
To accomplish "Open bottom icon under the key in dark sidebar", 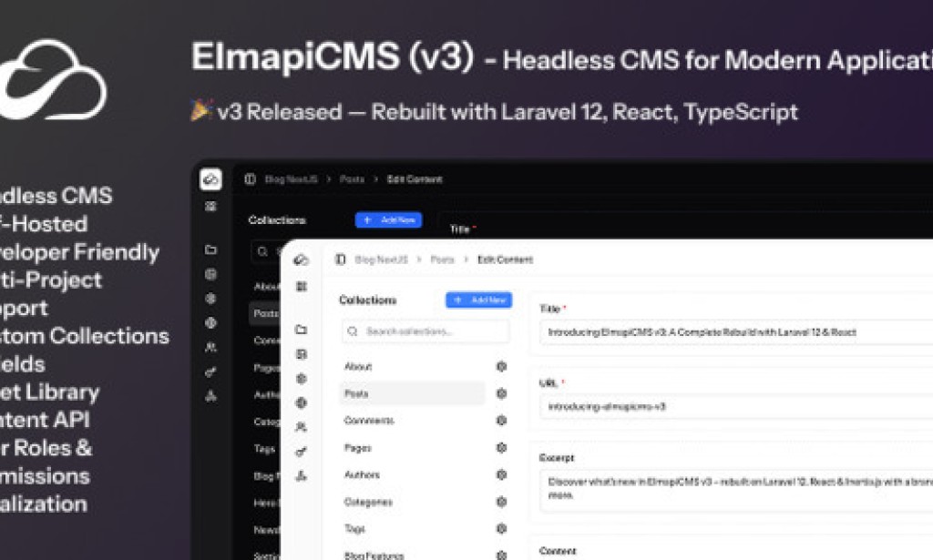I will (x=210, y=396).
